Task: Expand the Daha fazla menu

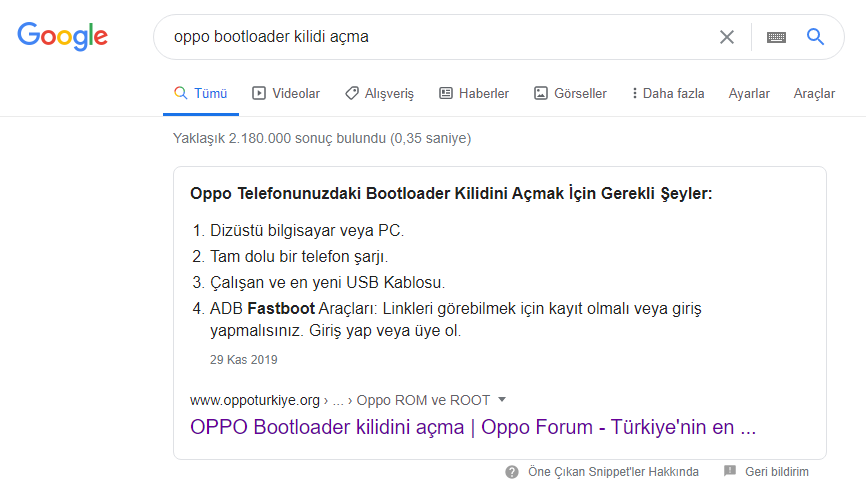Action: 668,93
